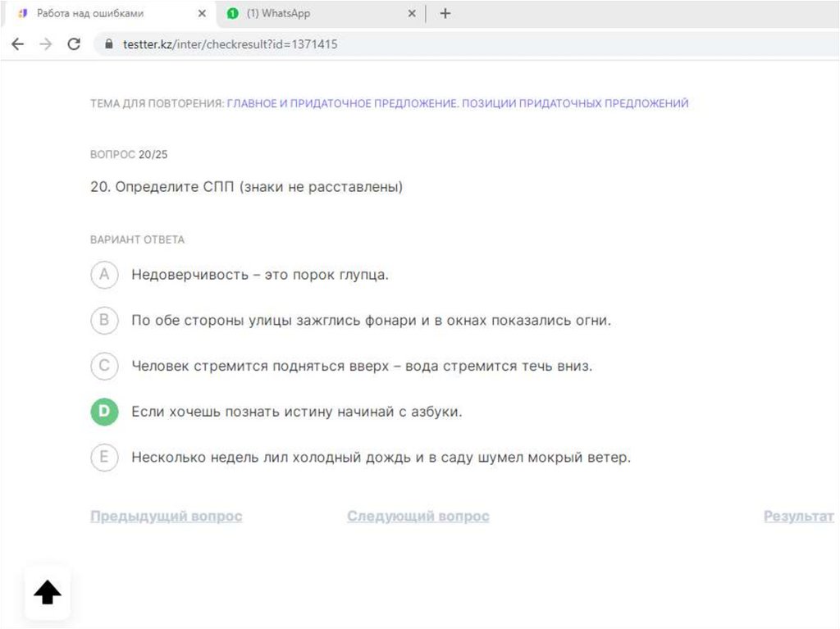Select answer option C
The height and width of the screenshot is (629, 840).
(104, 366)
